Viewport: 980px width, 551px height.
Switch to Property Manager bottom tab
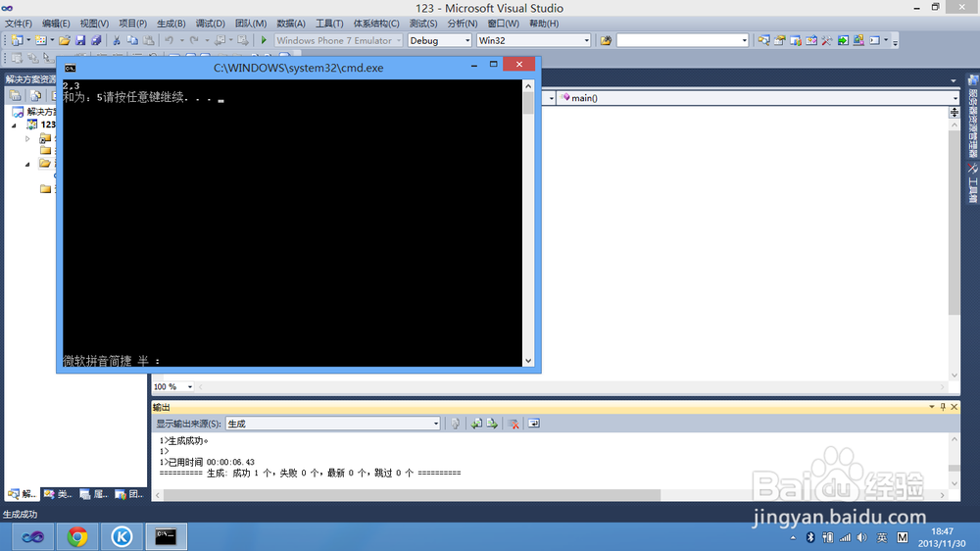click(x=94, y=494)
